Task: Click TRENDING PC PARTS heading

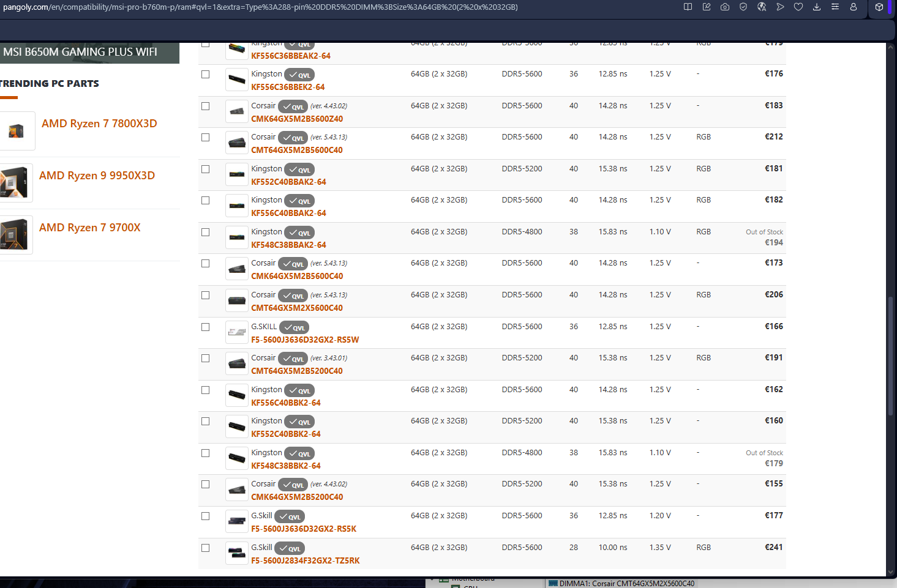Action: coord(50,84)
